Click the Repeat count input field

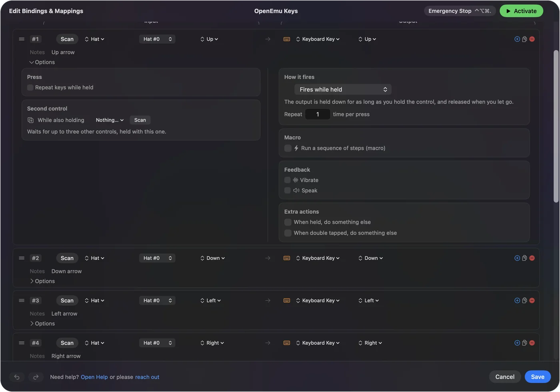(x=318, y=114)
